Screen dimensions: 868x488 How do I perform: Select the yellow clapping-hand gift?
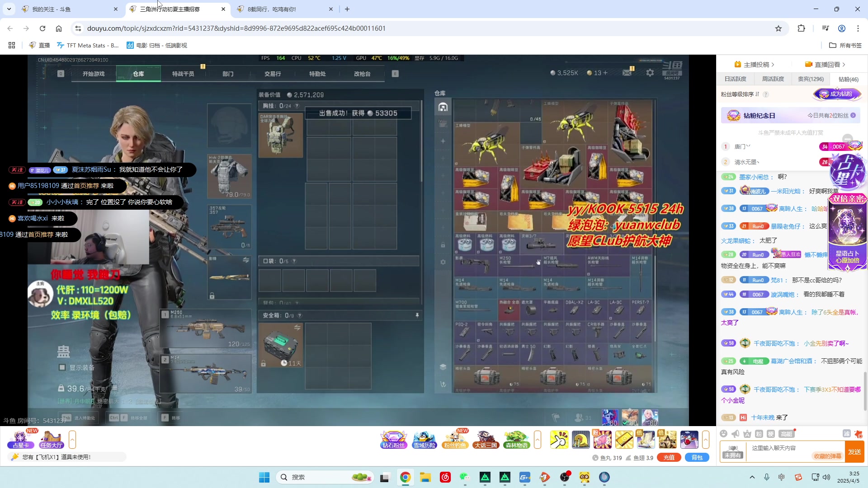click(x=559, y=440)
